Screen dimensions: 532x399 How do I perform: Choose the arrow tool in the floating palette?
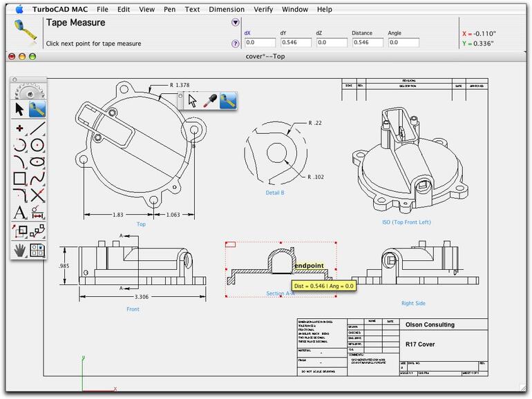tap(193, 101)
